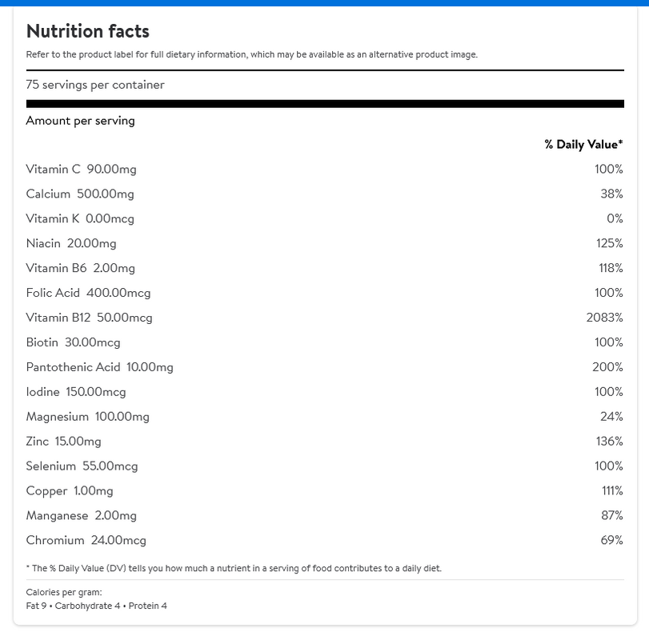This screenshot has height=644, width=649.
Task: Click the Chromium 24.00mcg row
Action: (325, 540)
